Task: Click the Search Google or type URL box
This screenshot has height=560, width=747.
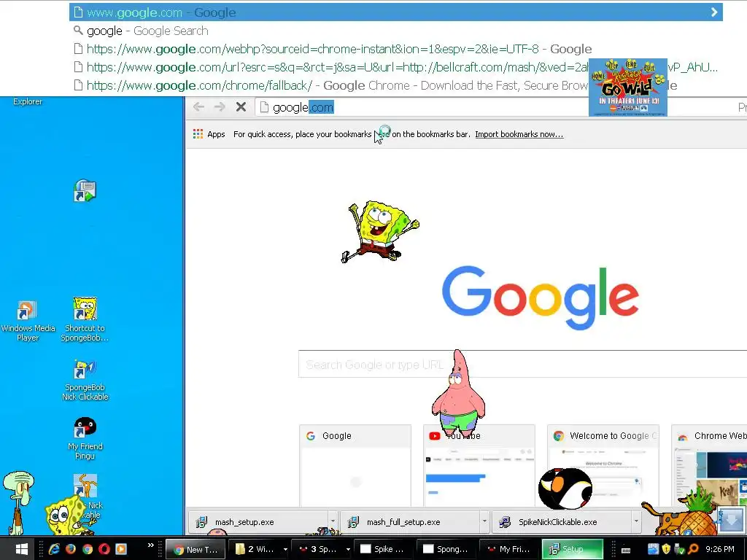Action: [x=522, y=365]
